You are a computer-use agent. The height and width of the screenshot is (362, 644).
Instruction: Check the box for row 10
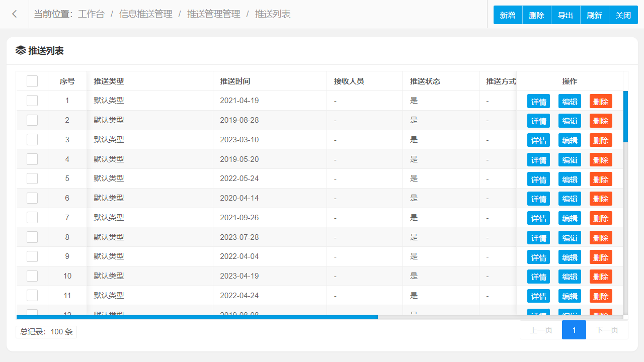[x=32, y=276]
